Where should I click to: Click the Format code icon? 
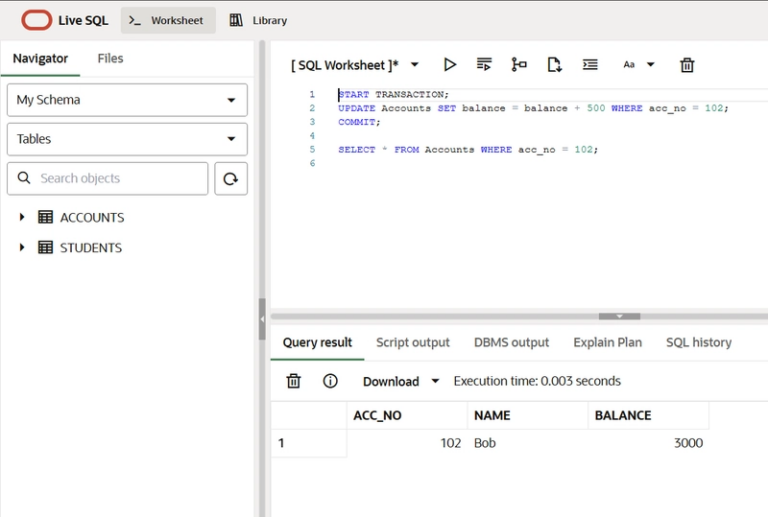[x=590, y=64]
